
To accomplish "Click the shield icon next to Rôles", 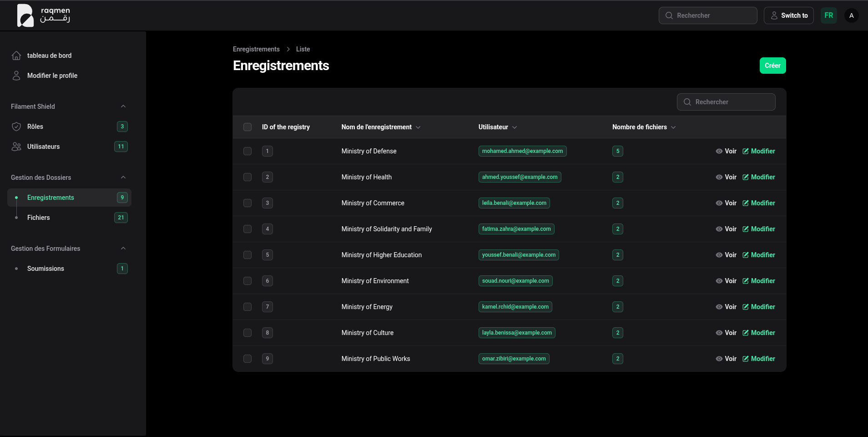I will coord(16,127).
